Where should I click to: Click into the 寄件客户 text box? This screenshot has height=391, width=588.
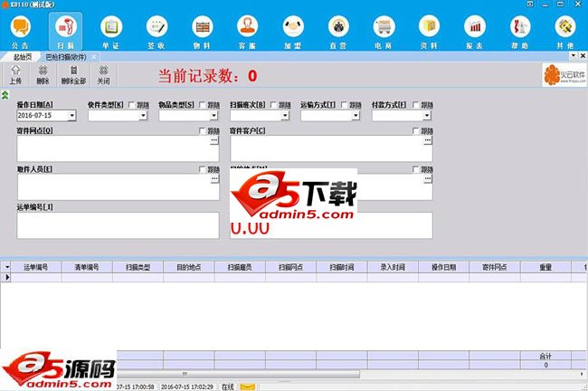pyautogui.click(x=331, y=148)
